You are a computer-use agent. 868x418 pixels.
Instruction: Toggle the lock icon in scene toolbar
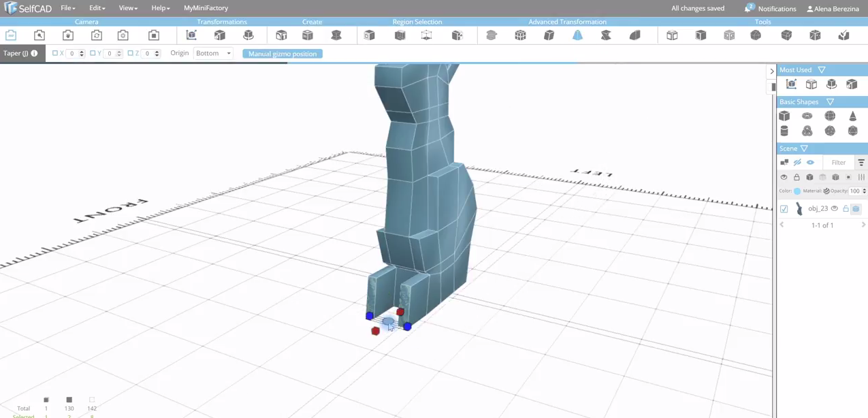(797, 177)
